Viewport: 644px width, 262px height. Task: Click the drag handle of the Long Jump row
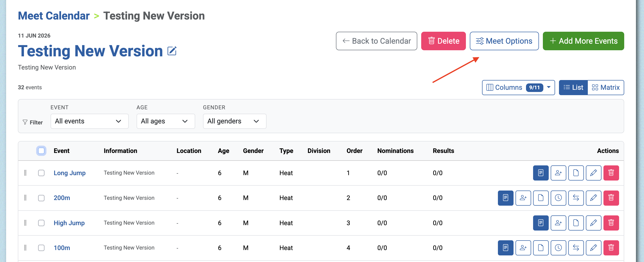click(x=25, y=173)
